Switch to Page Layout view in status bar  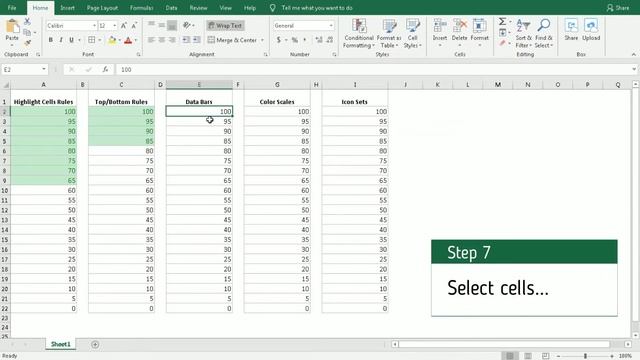528,356
